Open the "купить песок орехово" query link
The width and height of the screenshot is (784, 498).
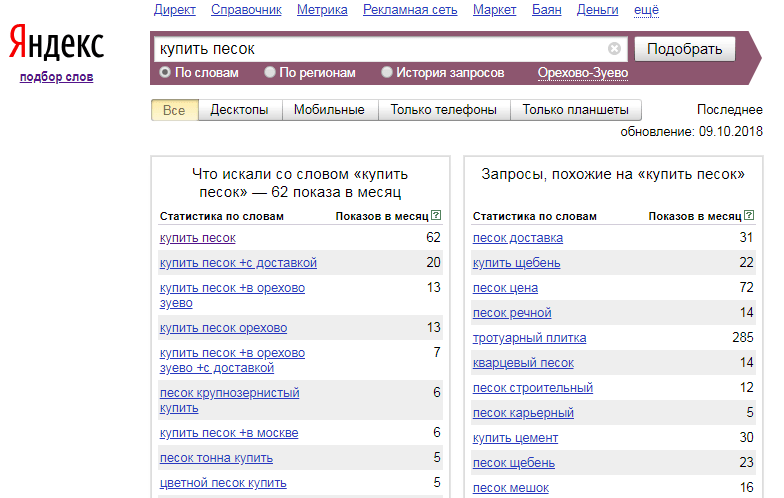coord(224,328)
